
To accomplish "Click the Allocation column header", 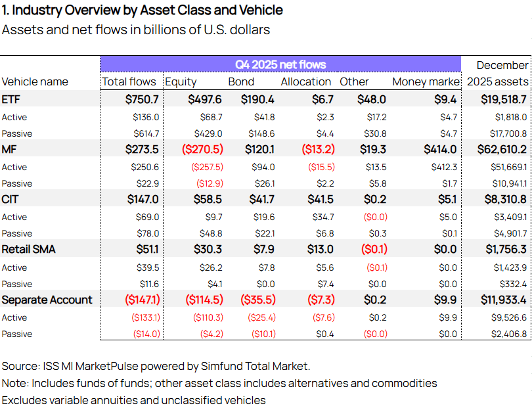I will 305,82.
